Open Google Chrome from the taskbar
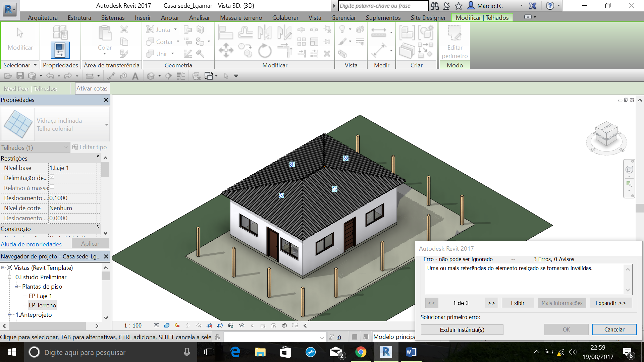 (361, 352)
